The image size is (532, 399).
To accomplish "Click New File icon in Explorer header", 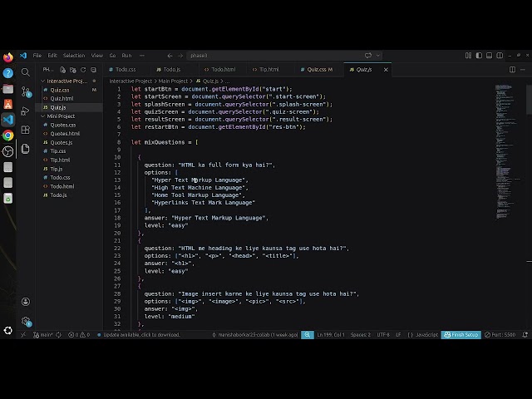I will point(63,70).
